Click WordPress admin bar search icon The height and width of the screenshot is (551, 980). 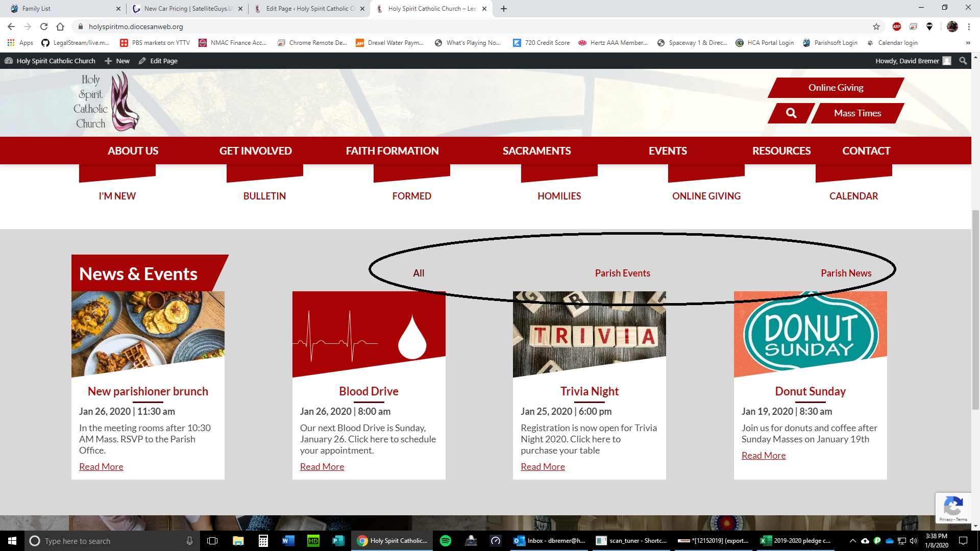(x=963, y=61)
